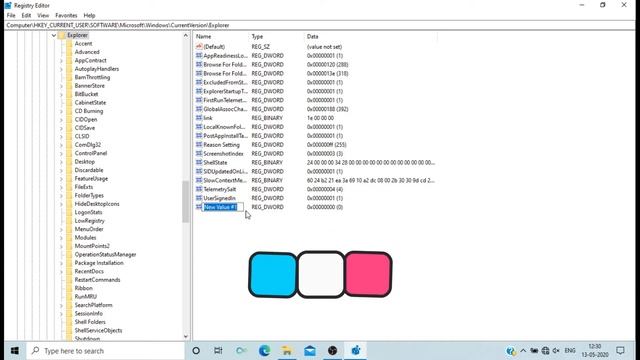Select the RecentDocs key
The height and width of the screenshot is (360, 640).
(x=89, y=271)
